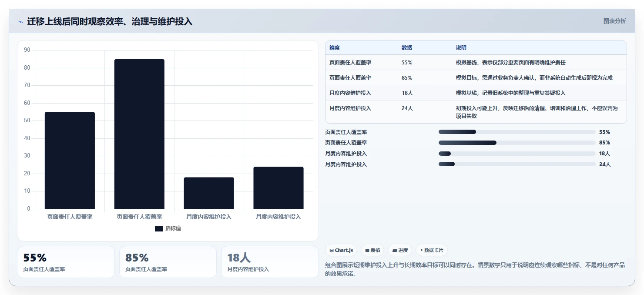Click the 55% value beside its progress bar
644x295 pixels.
604,132
